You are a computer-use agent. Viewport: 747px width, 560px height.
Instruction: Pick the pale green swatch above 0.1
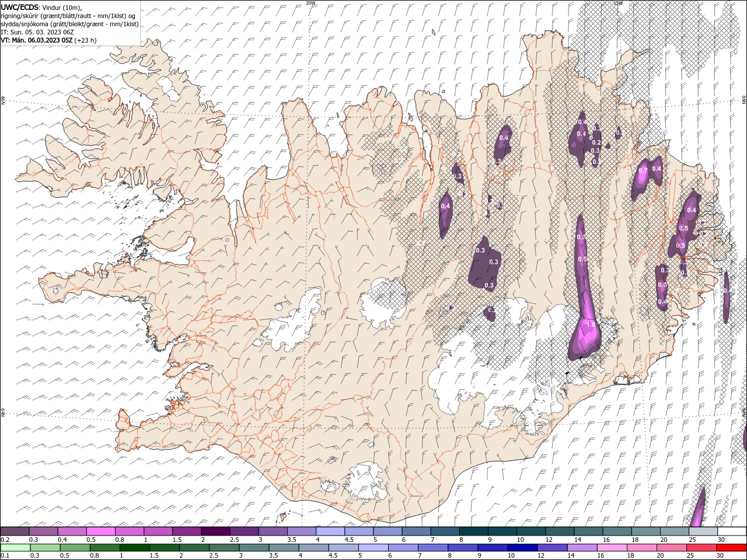[15, 548]
